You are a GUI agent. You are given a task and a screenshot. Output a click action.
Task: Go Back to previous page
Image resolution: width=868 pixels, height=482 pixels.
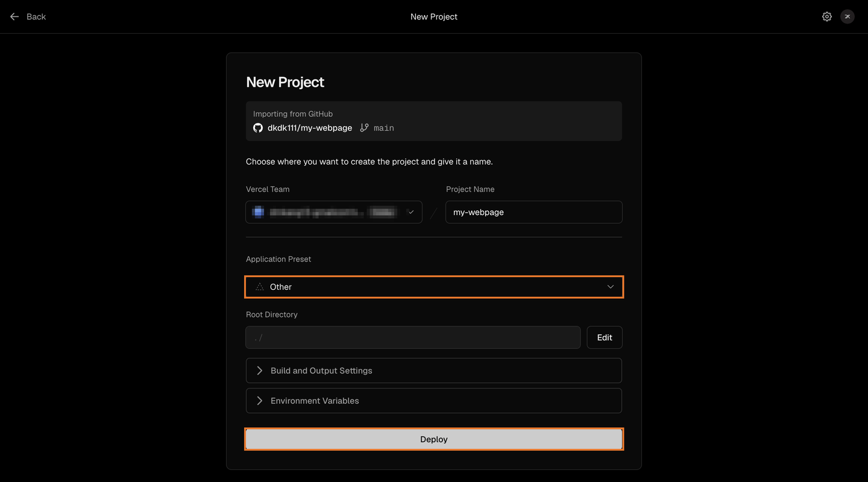[x=28, y=17]
